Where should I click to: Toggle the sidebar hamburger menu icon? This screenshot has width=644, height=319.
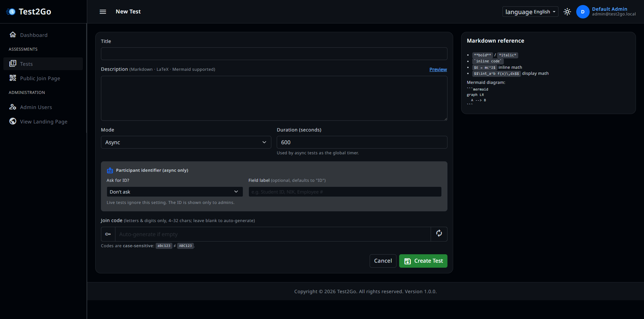point(103,12)
